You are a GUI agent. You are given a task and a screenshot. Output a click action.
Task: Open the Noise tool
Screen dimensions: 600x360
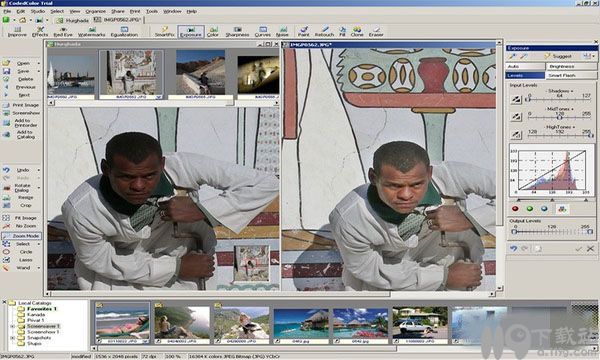[282, 32]
